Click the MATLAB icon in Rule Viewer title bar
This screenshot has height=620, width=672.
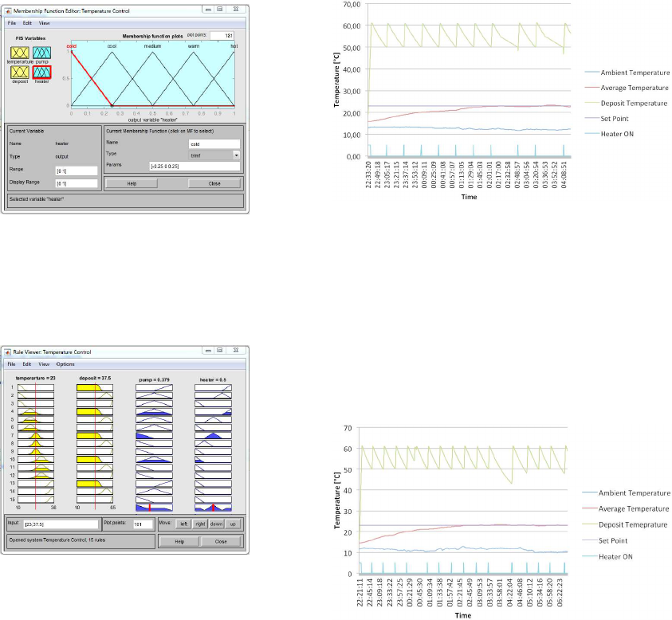tap(9, 351)
